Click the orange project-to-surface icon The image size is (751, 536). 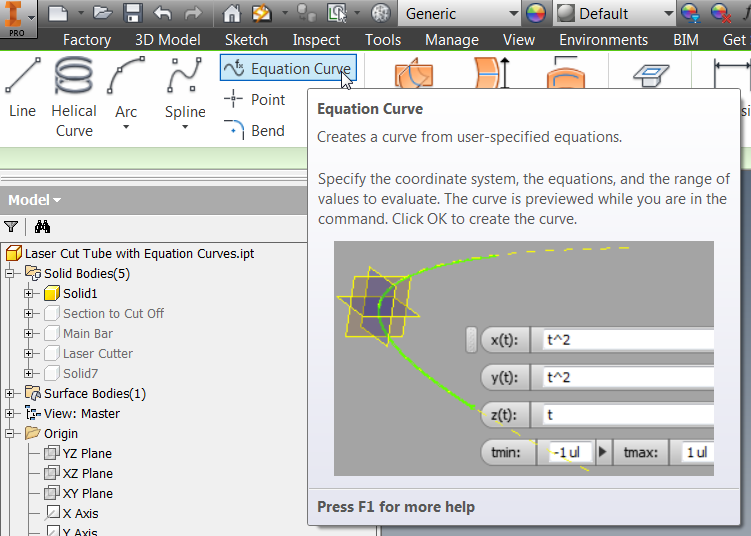pos(414,73)
